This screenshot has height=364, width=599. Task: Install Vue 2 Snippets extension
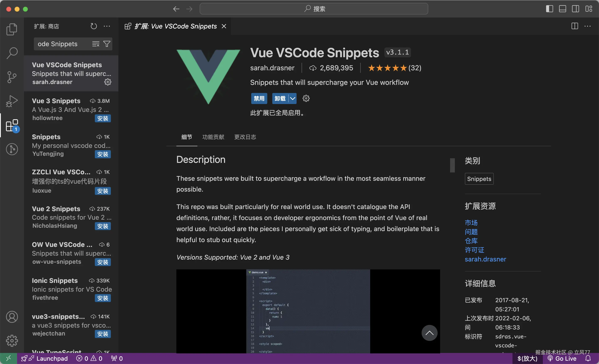click(x=103, y=226)
